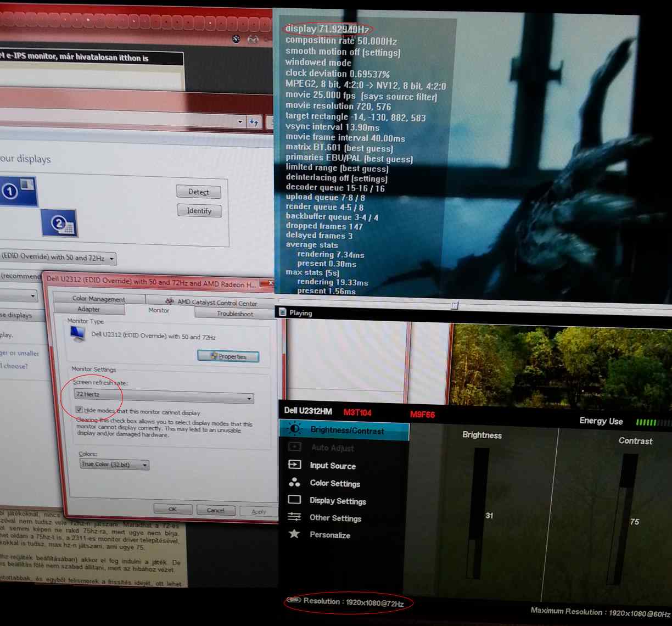This screenshot has width=672, height=626.
Task: Click 'composition rate 50.000Hz' stats line
Action: (x=341, y=41)
